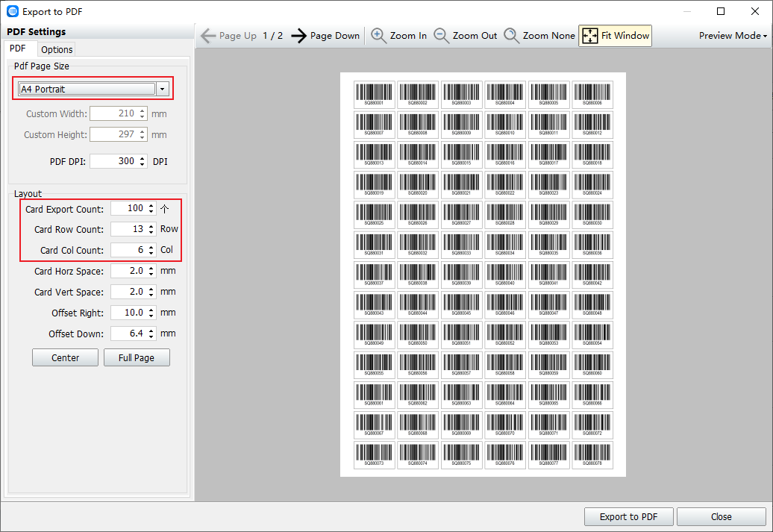Click the up arrow beside Card Export Count
Viewport: 773px width, 532px height.
click(165, 209)
